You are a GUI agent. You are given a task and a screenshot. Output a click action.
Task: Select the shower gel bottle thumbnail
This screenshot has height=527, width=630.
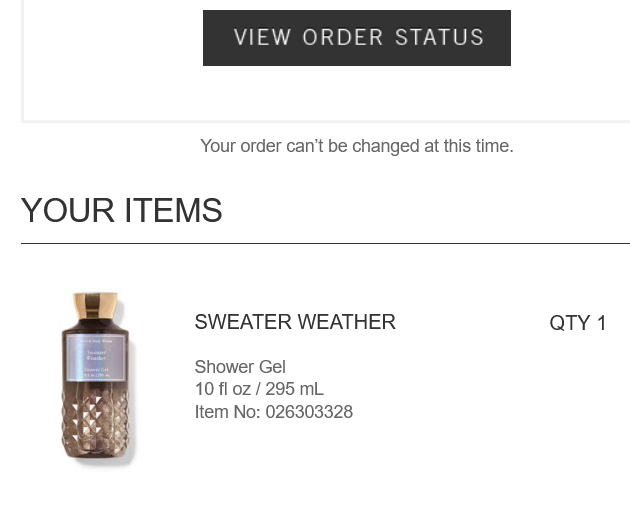tap(96, 380)
